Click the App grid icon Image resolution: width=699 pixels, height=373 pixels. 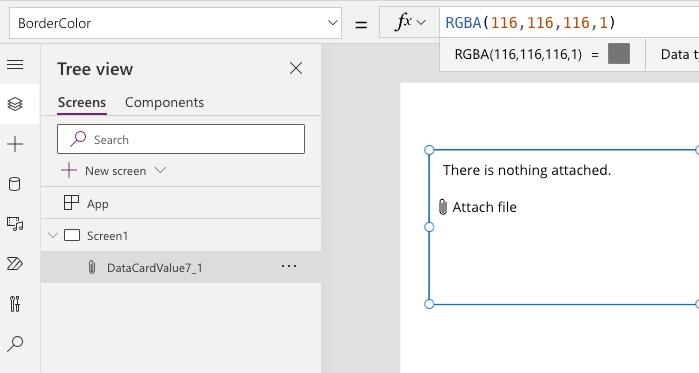tap(71, 203)
